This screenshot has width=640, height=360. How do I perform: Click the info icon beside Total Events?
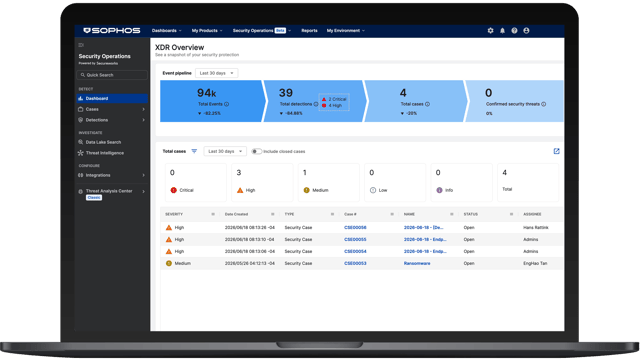click(x=227, y=104)
